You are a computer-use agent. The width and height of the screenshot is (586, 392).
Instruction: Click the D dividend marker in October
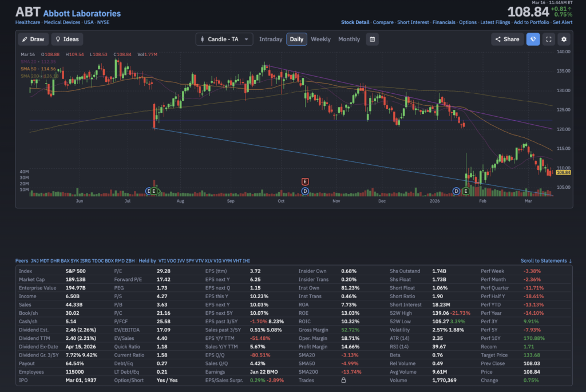pyautogui.click(x=305, y=191)
